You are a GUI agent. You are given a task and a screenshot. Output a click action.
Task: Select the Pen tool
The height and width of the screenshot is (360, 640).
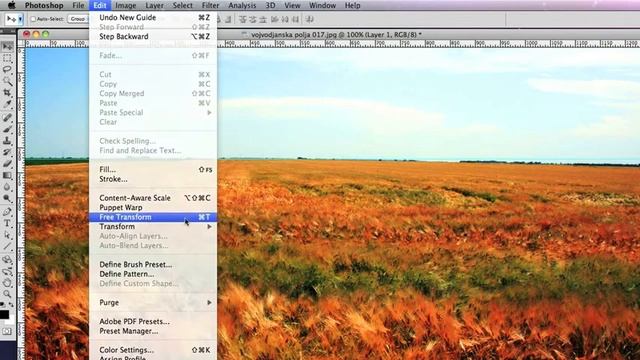pyautogui.click(x=7, y=212)
